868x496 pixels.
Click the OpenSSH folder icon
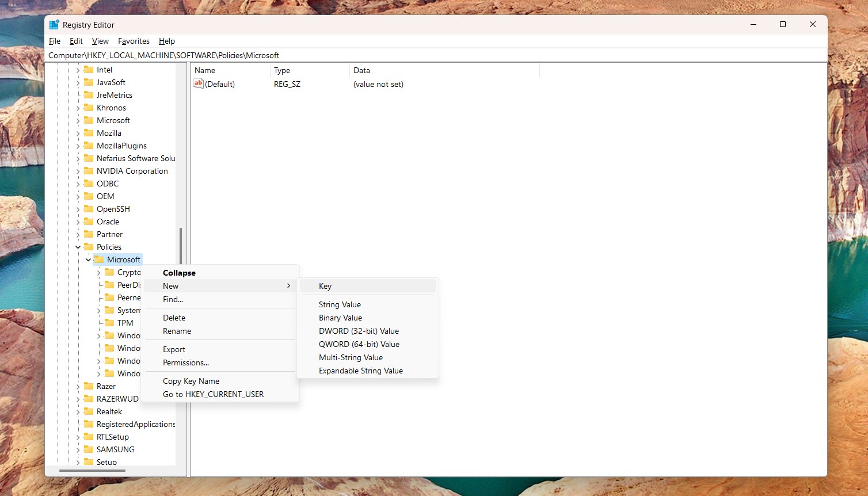click(x=89, y=209)
